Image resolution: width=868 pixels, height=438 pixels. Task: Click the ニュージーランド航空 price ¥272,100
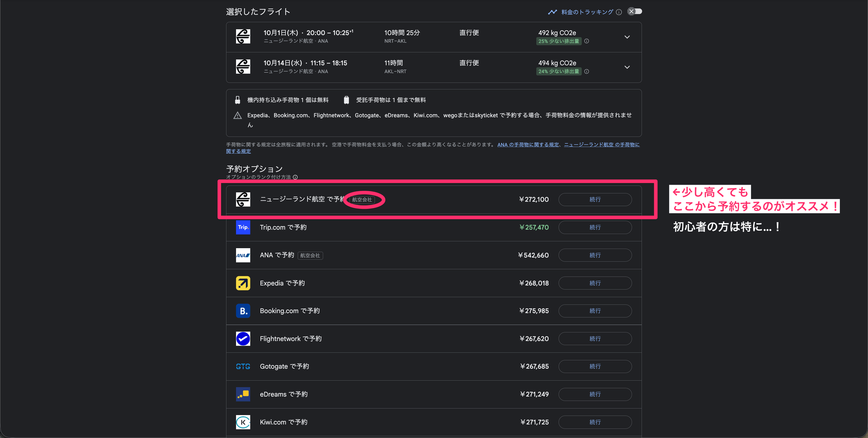coord(534,200)
